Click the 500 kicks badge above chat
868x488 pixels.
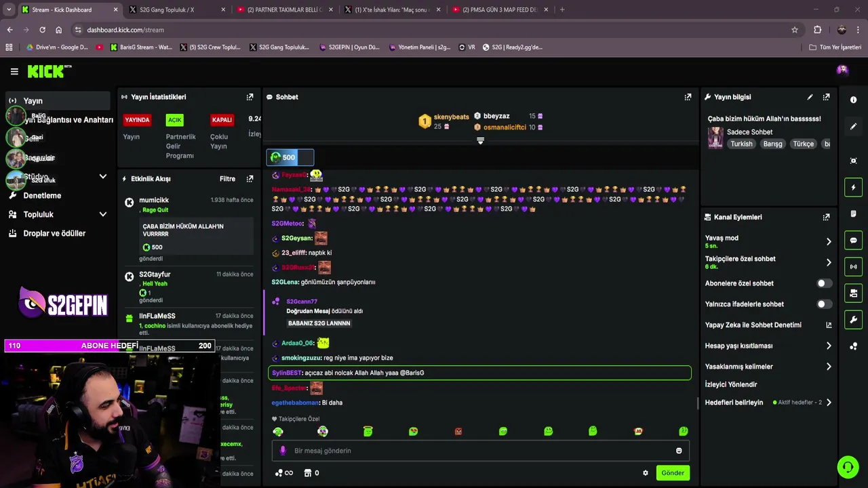coord(290,157)
